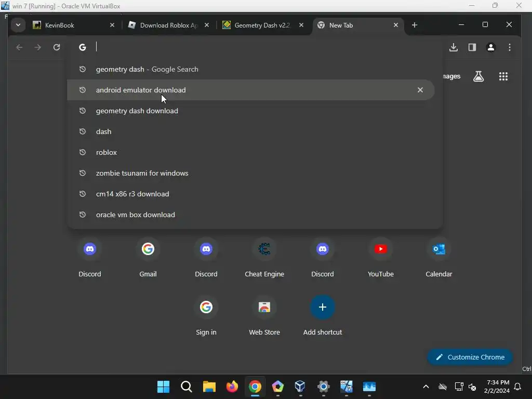Open the Sign in shortcut
Screen dimensions: 532x399
(x=206, y=316)
